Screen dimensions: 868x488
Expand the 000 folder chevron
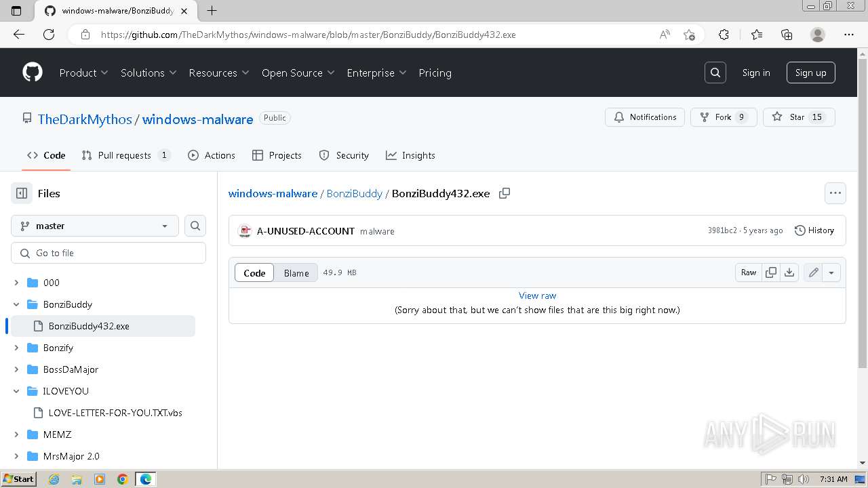pyautogui.click(x=16, y=283)
